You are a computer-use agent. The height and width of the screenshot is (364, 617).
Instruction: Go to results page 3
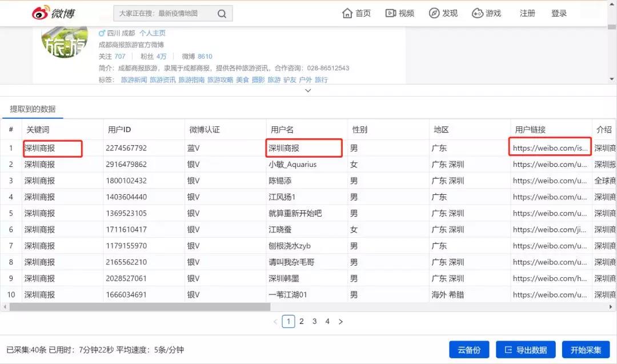(314, 322)
